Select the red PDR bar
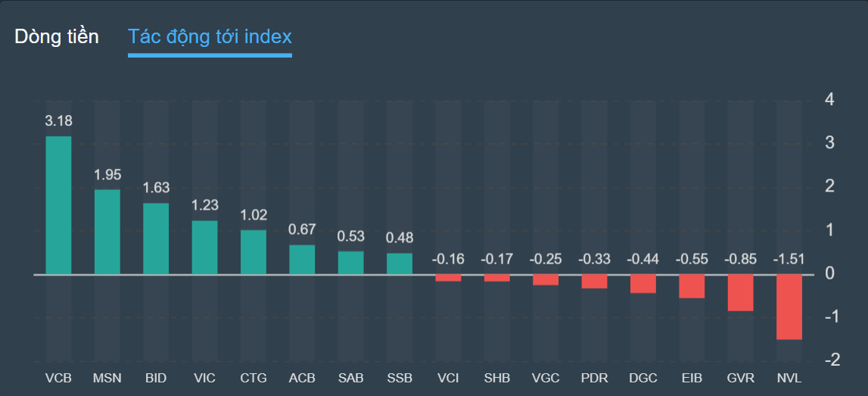The width and height of the screenshot is (868, 396). 594,281
